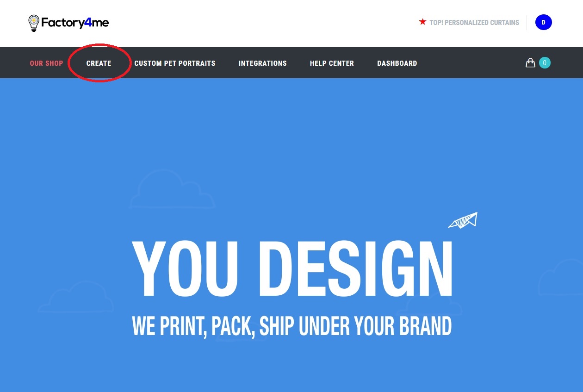This screenshot has height=392, width=583.
Task: Open Custom Pet Portraits menu
Action: pos(175,63)
